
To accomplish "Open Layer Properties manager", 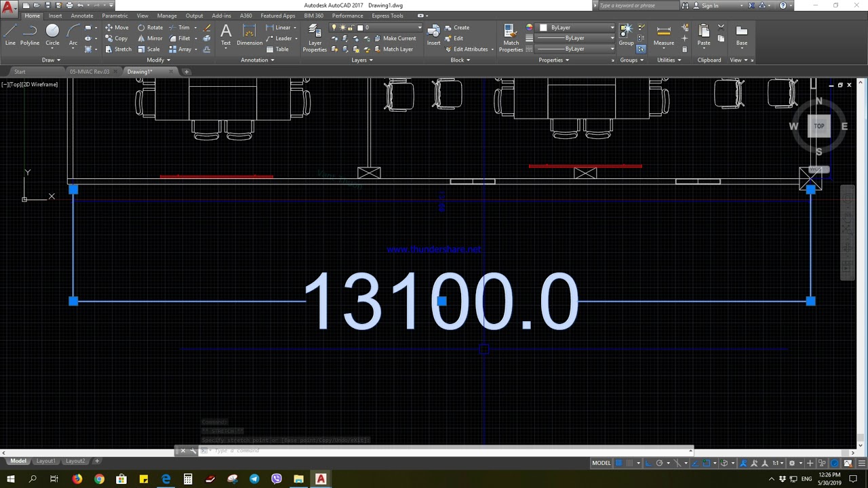I will (315, 38).
